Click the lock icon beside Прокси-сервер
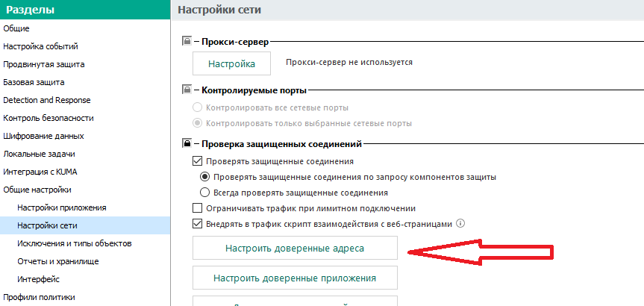The height and width of the screenshot is (306, 644). [187, 43]
